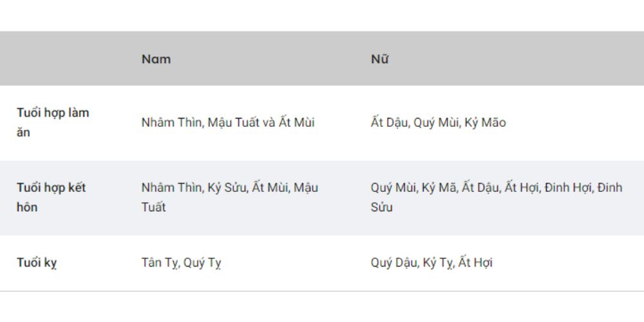
Task: Click Quý Mùi in the kết hôn row
Action: [x=393, y=188]
